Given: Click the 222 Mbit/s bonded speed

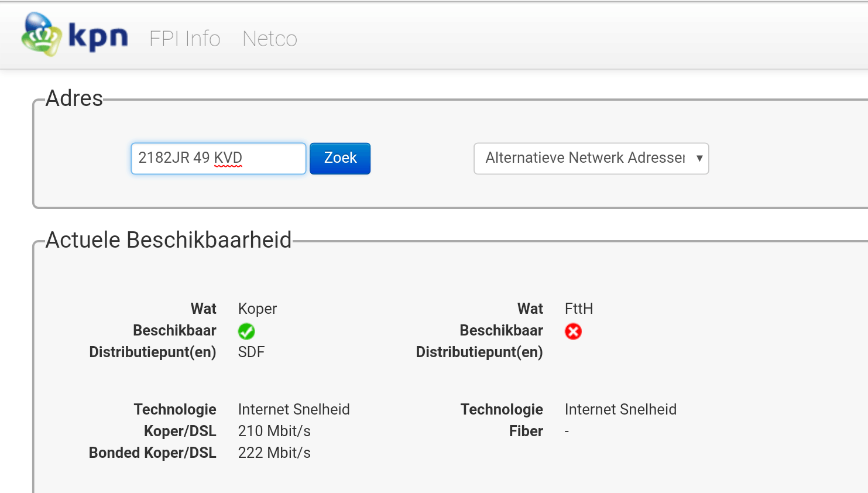Looking at the screenshot, I should (274, 453).
